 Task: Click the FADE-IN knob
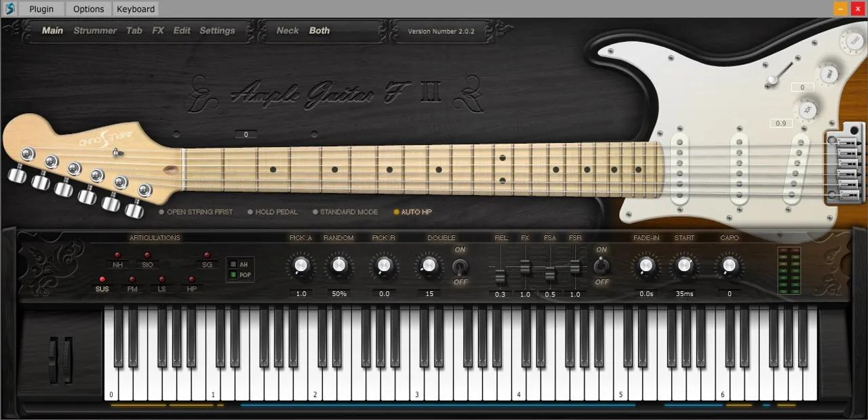(x=646, y=266)
